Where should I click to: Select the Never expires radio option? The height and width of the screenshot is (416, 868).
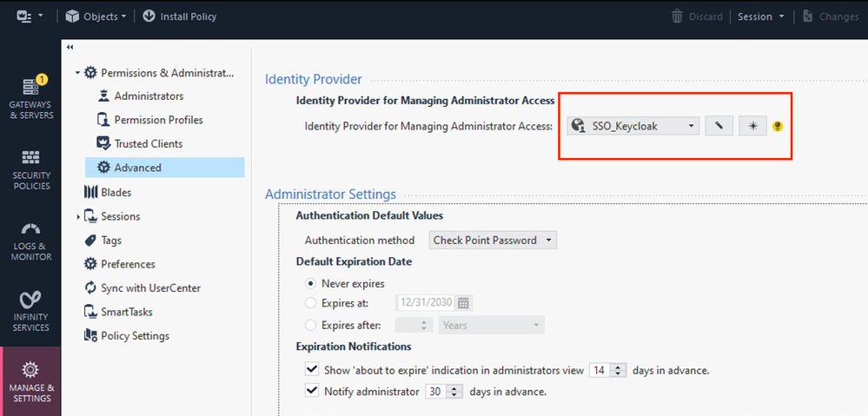click(311, 283)
